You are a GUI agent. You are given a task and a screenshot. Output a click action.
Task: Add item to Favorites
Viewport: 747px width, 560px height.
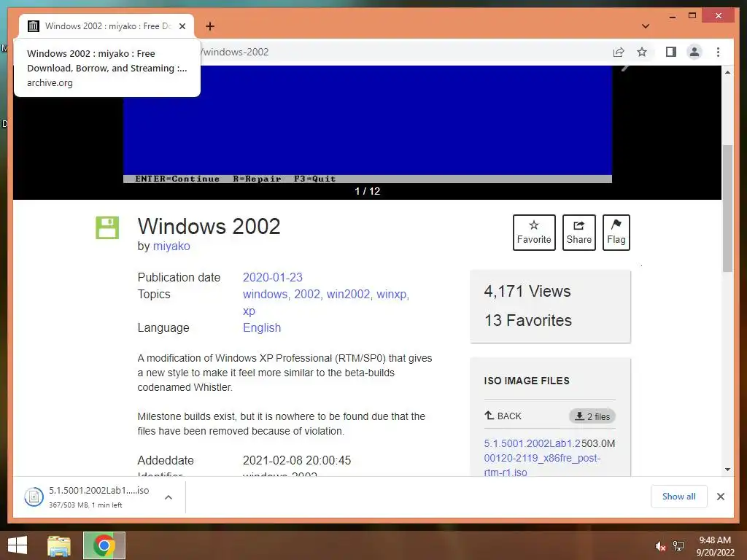click(x=534, y=233)
